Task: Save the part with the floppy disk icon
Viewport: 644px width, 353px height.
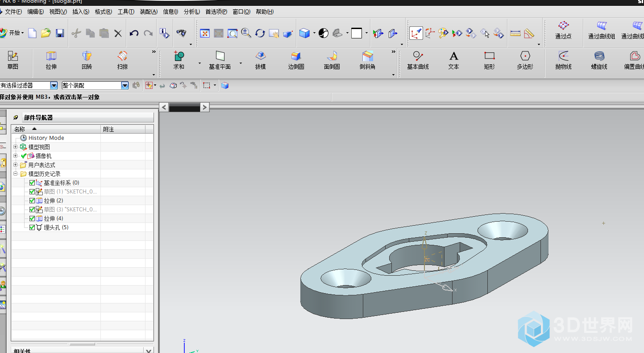Action: (x=60, y=33)
